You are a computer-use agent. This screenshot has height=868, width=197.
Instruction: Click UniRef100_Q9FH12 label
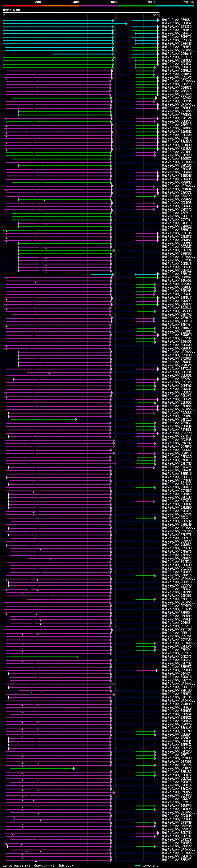(176, 71)
